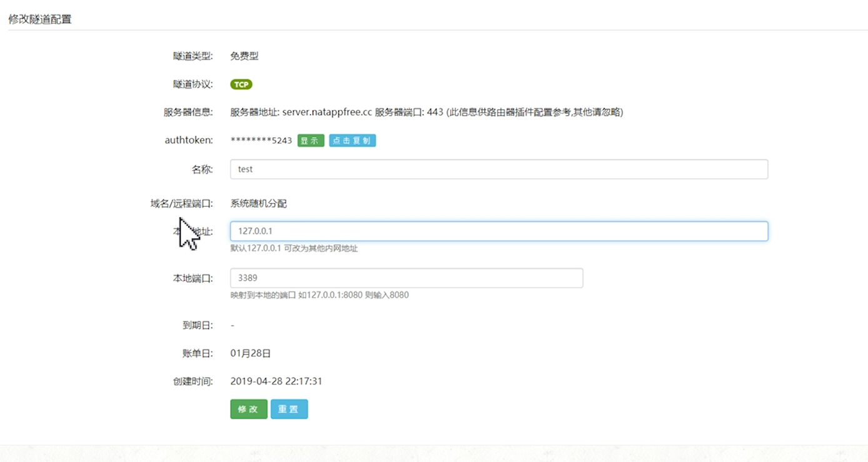Focus the 名称 input containing test
Screen dimensions: 868x462
pyautogui.click(x=498, y=169)
